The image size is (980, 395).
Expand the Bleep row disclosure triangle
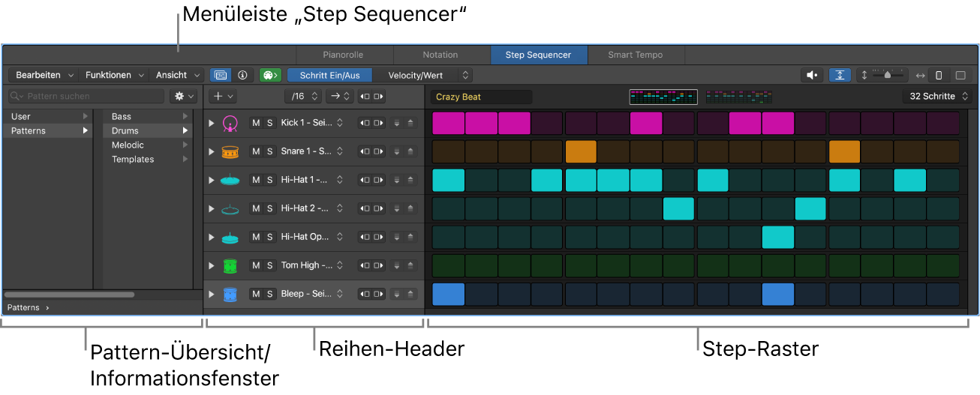tap(212, 294)
